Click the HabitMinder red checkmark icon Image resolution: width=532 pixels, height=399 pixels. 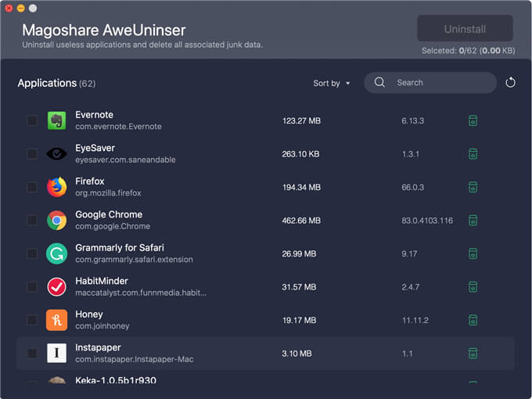click(x=56, y=286)
